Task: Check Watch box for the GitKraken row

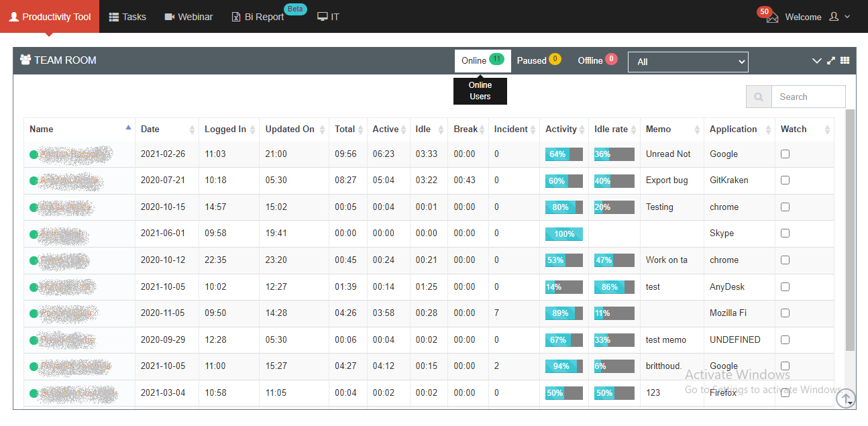Action: click(785, 180)
